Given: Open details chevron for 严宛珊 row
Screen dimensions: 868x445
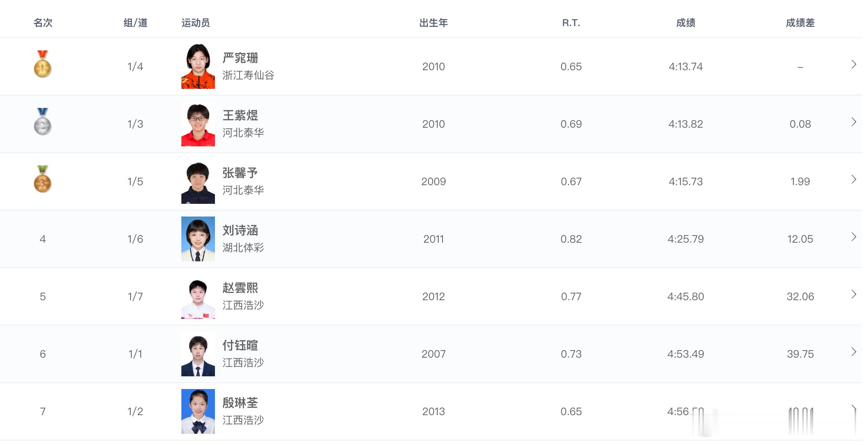Looking at the screenshot, I should [854, 64].
